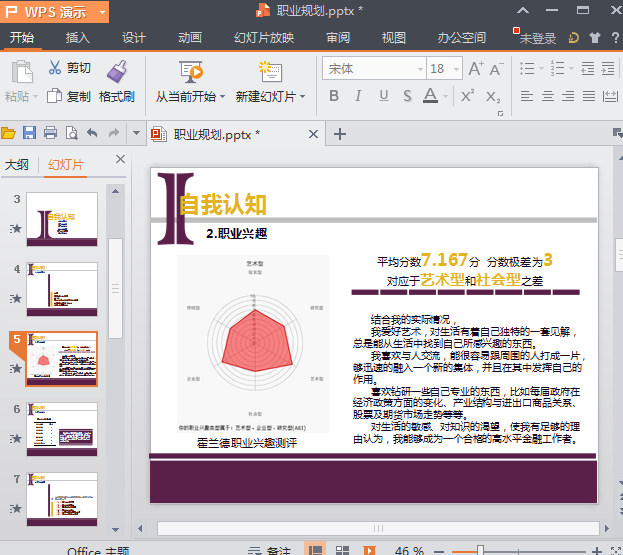Image resolution: width=623 pixels, height=555 pixels.
Task: Toggle bold formatting with the B button
Action: 333,96
